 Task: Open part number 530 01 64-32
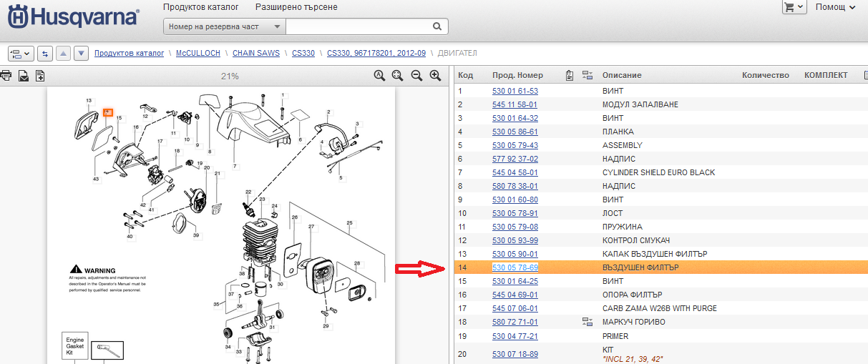point(515,118)
